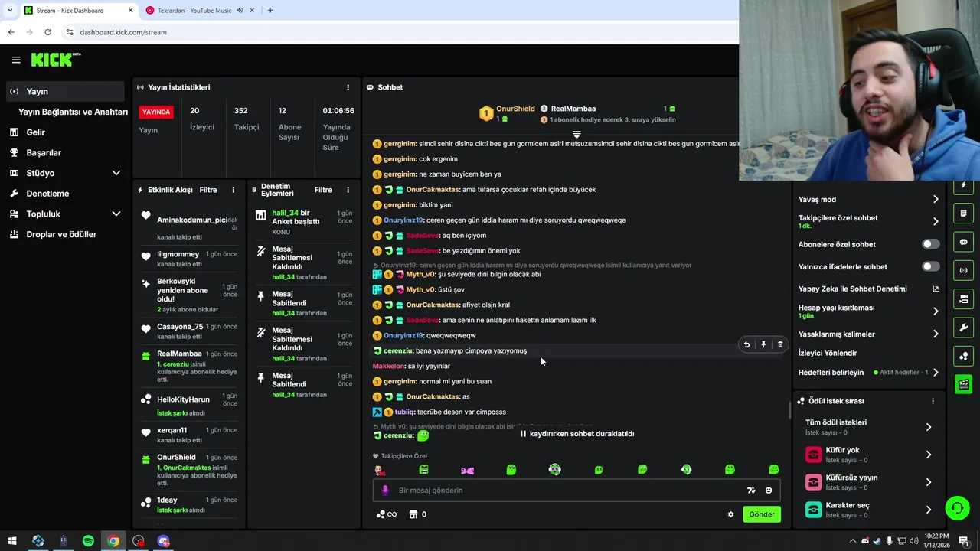Open the green headset support button
Image resolution: width=980 pixels, height=551 pixels.
[x=956, y=508]
